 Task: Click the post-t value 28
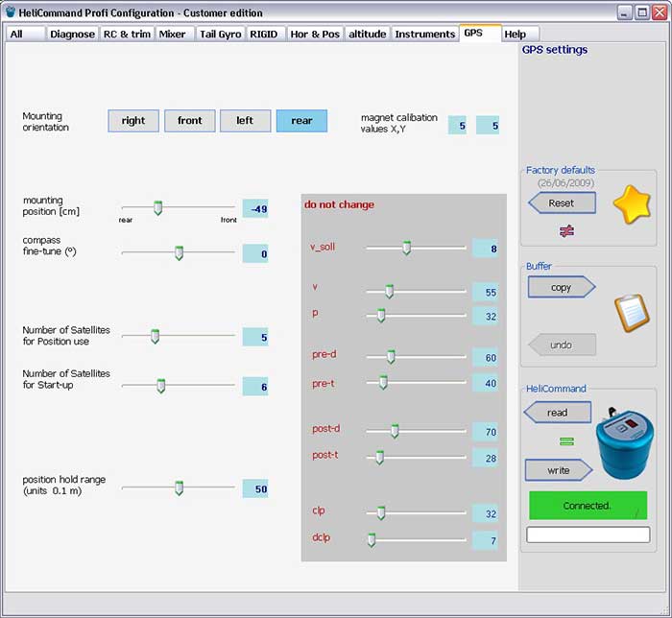click(485, 459)
